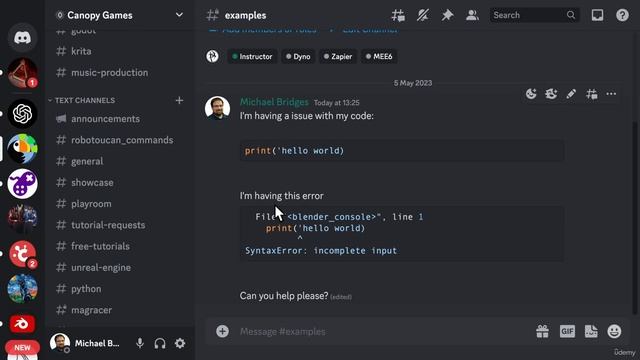This screenshot has height=360, width=640.
Task: Click the help question mark icon
Action: pyautogui.click(x=622, y=16)
